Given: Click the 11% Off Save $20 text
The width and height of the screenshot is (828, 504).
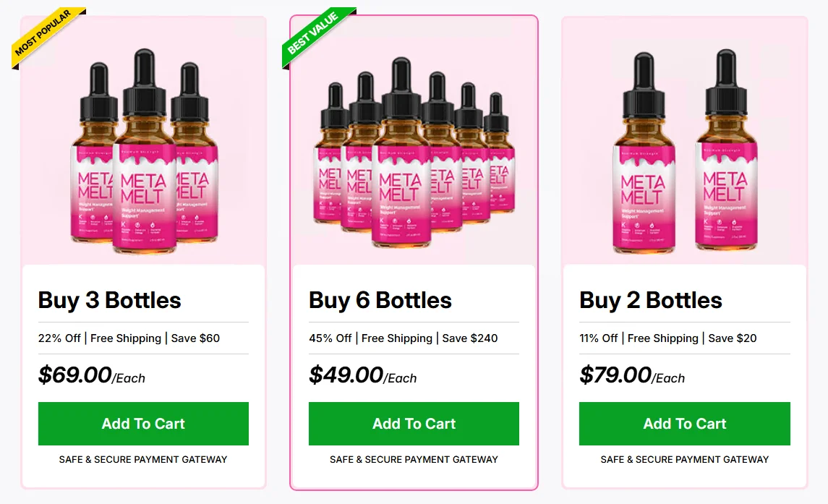Looking at the screenshot, I should click(668, 338).
